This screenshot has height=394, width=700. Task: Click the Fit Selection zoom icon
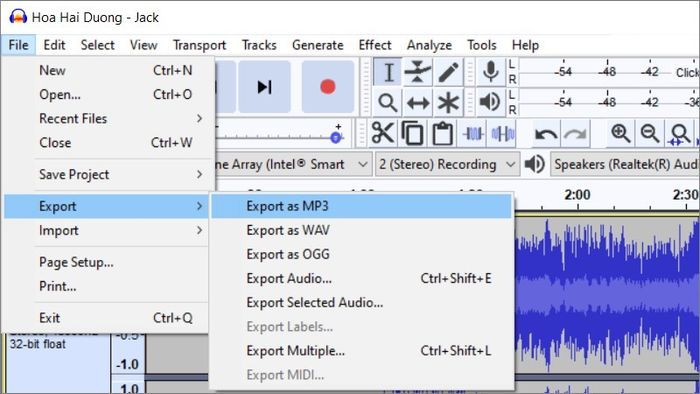[679, 133]
